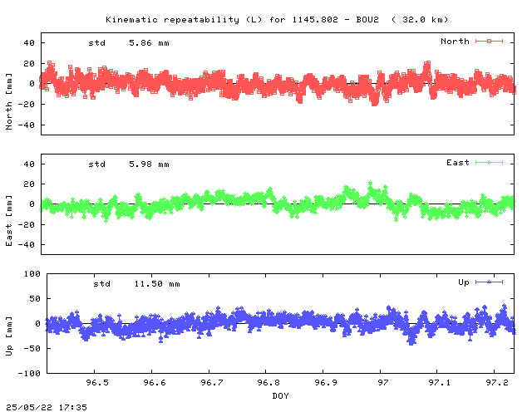Click the '-50' tick label on Up axis

32,348
